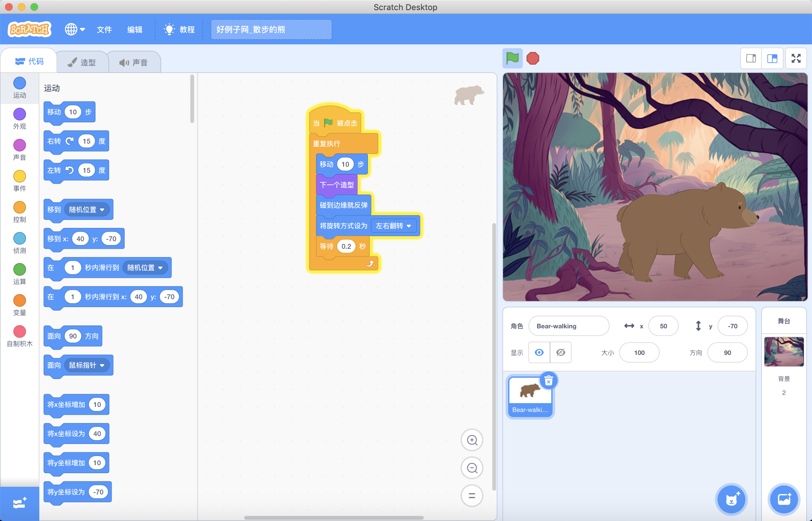Open the choose a backdrop button
812x521 pixels.
tap(783, 499)
